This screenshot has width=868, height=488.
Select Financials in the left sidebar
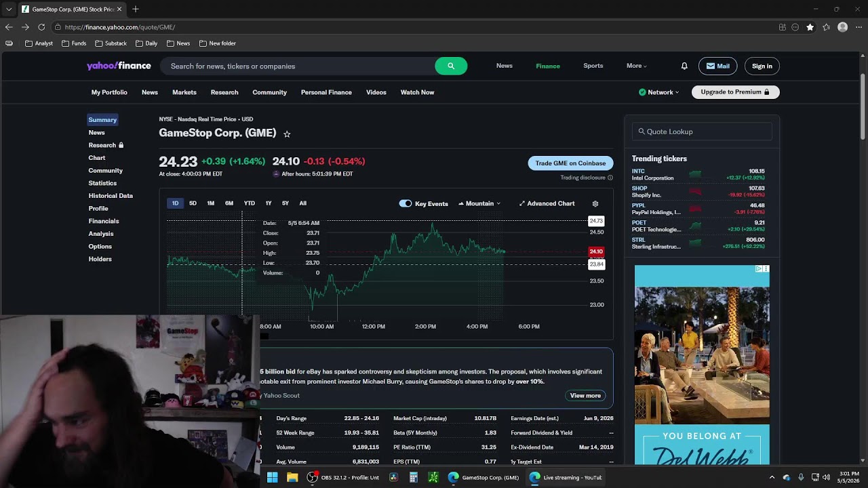coord(104,221)
